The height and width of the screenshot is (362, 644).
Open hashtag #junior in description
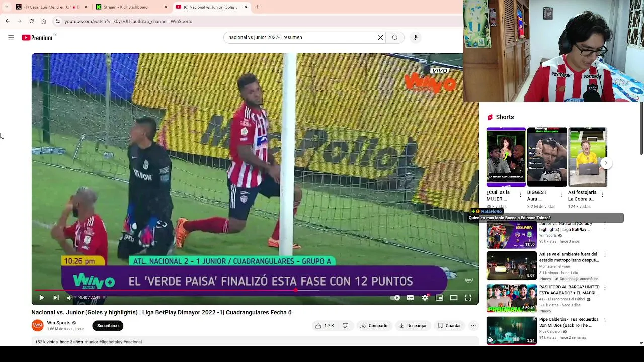(x=92, y=342)
